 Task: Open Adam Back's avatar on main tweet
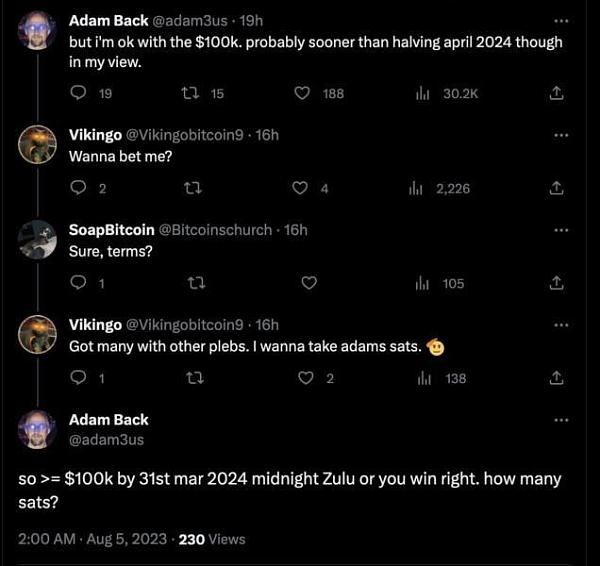point(37,429)
